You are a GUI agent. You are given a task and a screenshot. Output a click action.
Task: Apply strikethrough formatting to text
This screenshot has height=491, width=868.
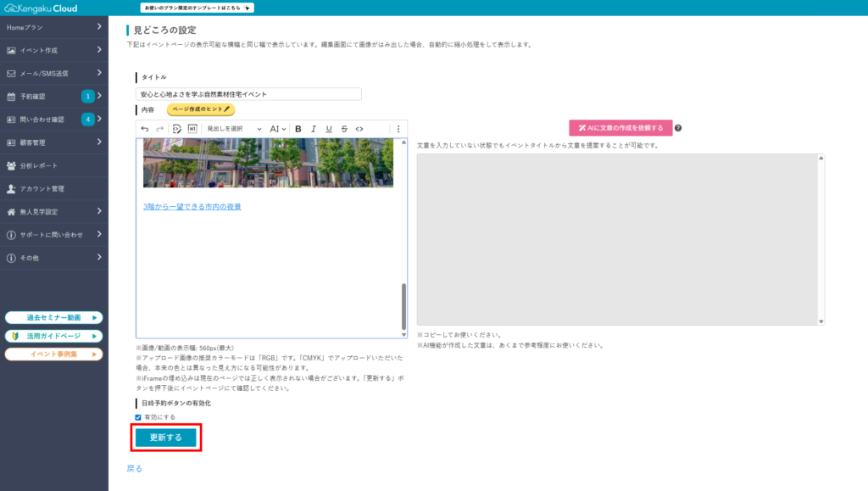click(x=344, y=129)
